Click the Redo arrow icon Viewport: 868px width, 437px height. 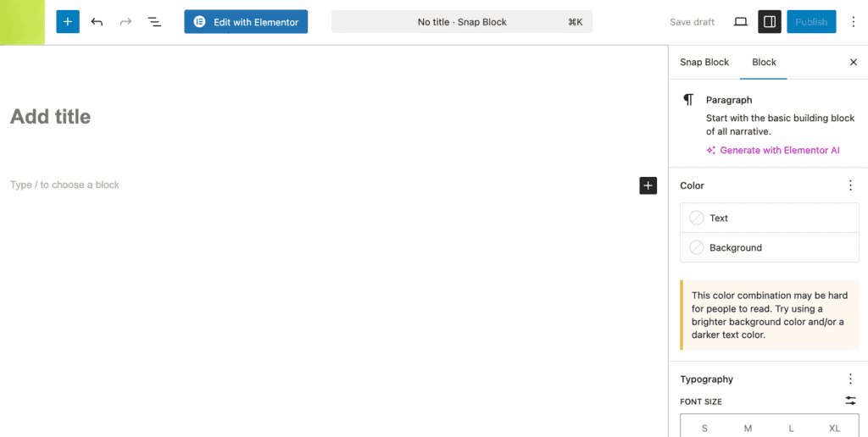(125, 22)
